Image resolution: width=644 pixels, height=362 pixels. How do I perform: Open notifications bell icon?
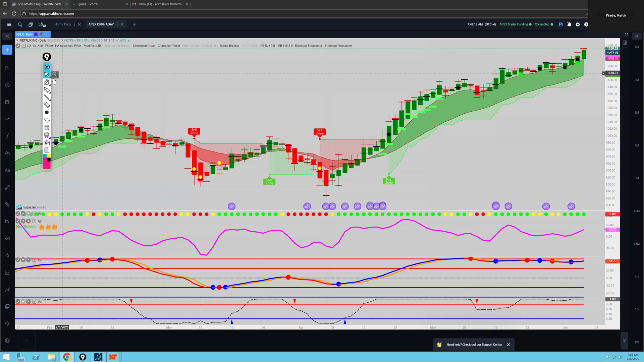(569, 24)
